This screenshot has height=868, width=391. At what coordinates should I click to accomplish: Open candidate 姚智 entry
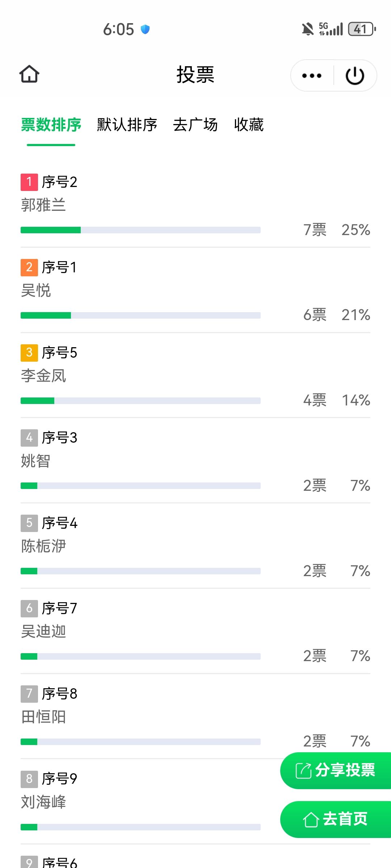[35, 461]
